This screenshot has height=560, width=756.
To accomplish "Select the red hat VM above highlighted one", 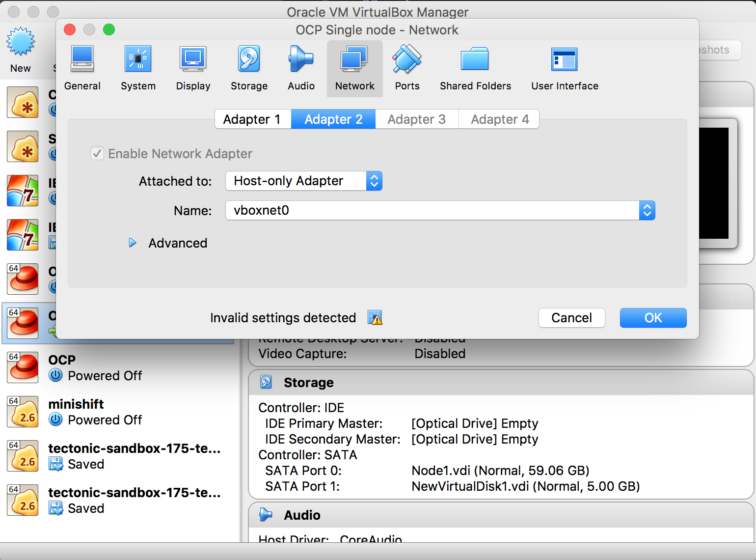I will pyautogui.click(x=23, y=279).
